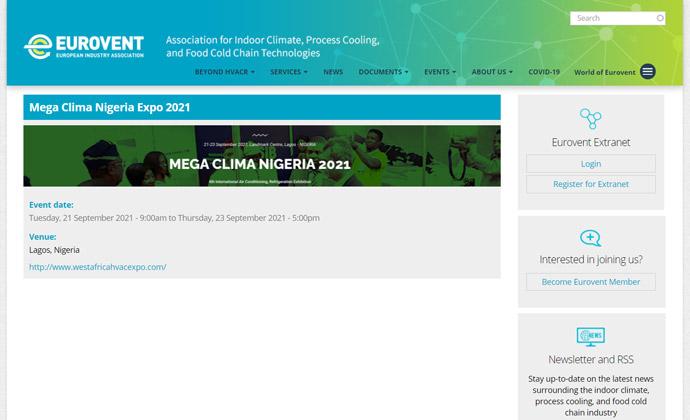Focus the Search input field
The height and width of the screenshot is (420, 690).
[612, 18]
